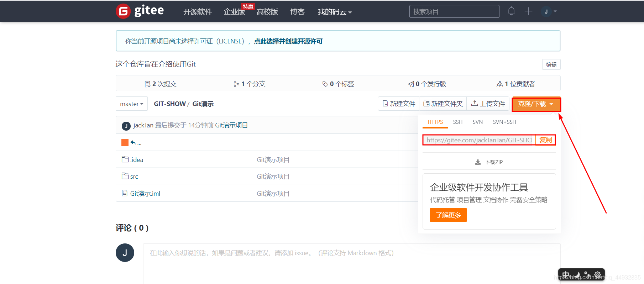Open the jackTan author link
Image resolution: width=644 pixels, height=284 pixels.
[x=143, y=125]
